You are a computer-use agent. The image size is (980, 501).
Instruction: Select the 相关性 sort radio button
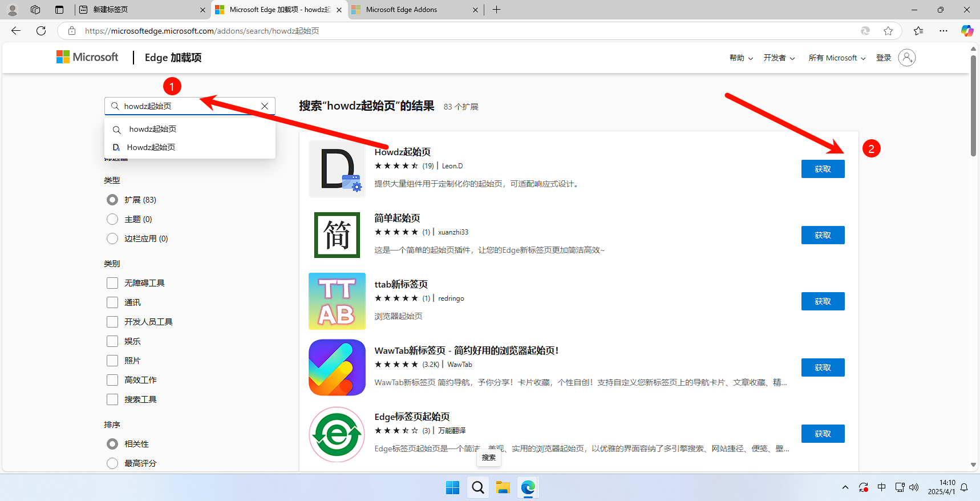(112, 444)
